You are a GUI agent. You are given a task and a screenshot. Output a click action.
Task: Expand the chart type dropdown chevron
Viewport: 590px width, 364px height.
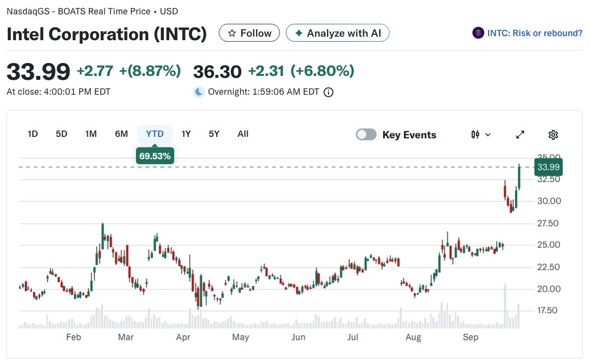[488, 134]
